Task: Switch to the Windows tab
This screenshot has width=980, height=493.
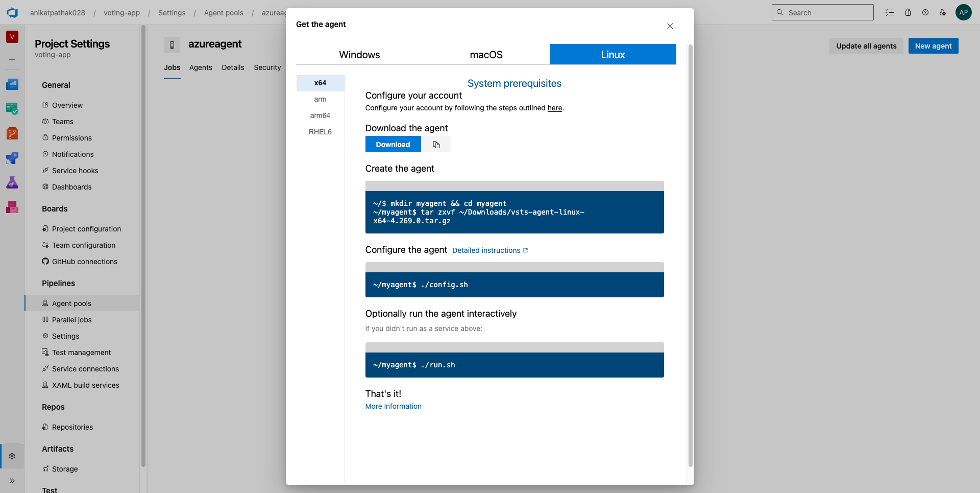Action: point(359,55)
